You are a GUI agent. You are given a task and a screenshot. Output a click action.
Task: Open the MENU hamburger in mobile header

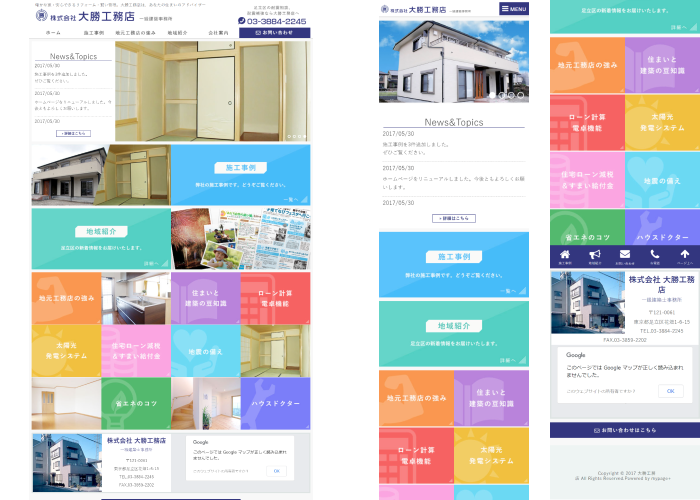[x=514, y=8]
